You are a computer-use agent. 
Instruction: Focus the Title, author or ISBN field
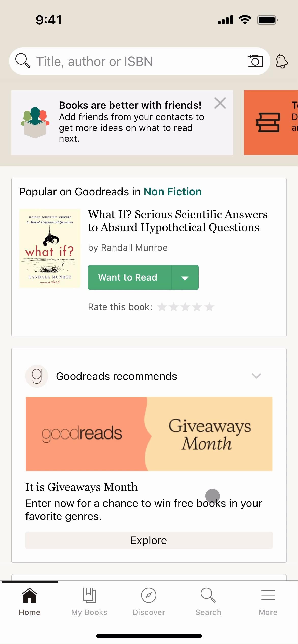point(138,61)
